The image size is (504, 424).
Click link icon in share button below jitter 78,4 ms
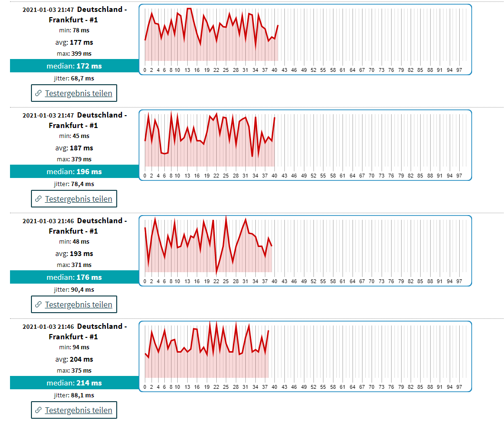tap(38, 199)
